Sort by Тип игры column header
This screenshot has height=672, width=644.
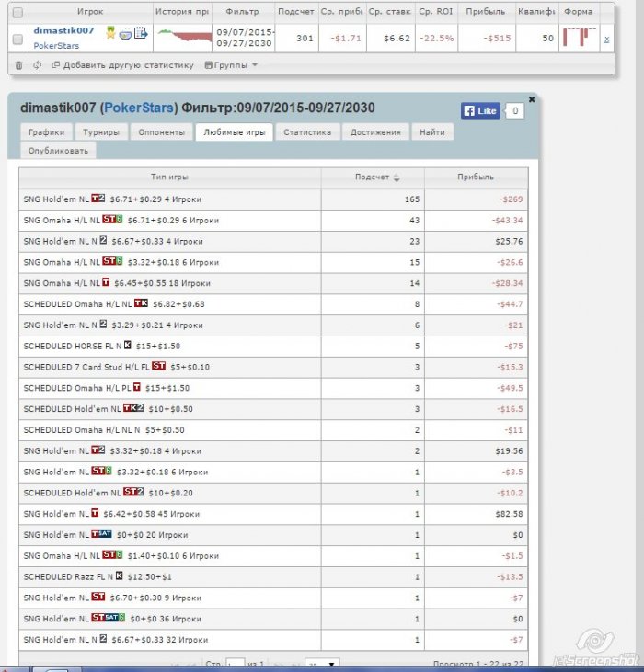[x=170, y=177]
